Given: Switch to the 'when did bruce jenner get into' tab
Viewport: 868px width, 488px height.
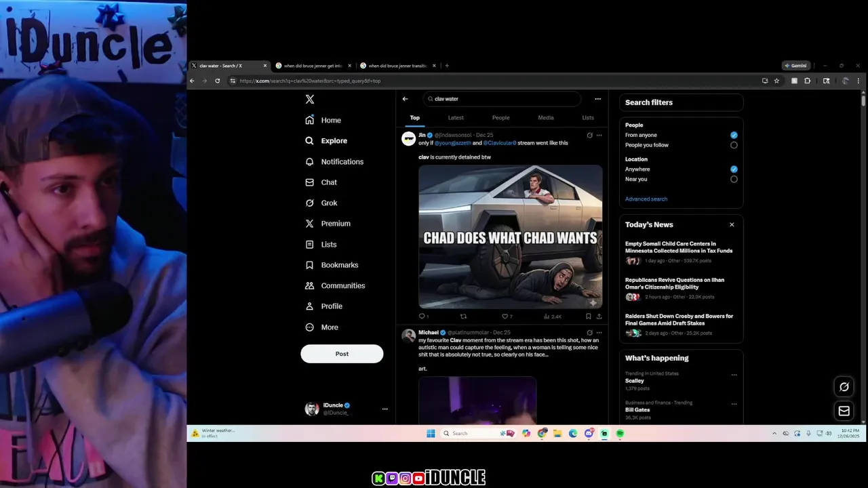Looking at the screenshot, I should click(313, 66).
